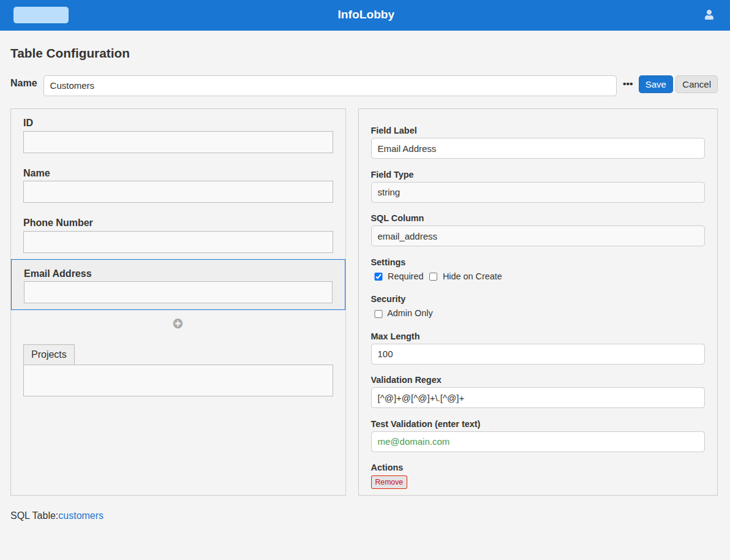Image resolution: width=730 pixels, height=560 pixels.
Task: Select the Projects tab
Action: pos(49,355)
